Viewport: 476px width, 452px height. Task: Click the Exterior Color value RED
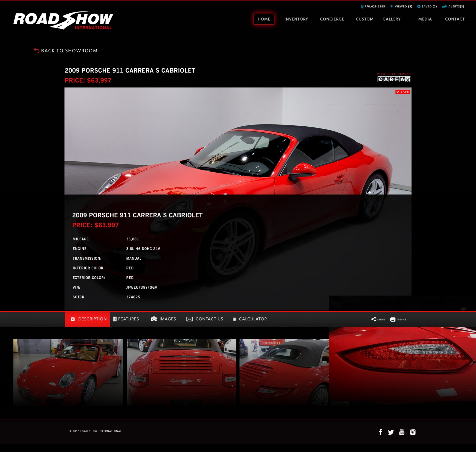pos(130,277)
